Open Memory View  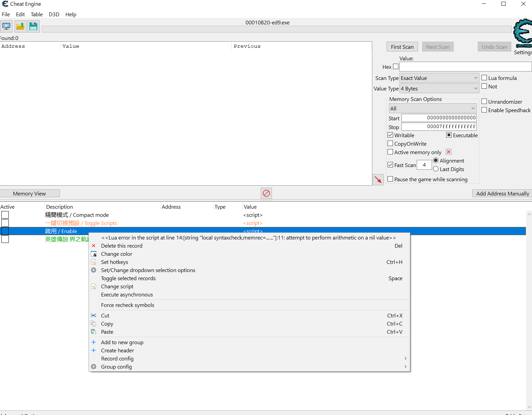[29, 194]
